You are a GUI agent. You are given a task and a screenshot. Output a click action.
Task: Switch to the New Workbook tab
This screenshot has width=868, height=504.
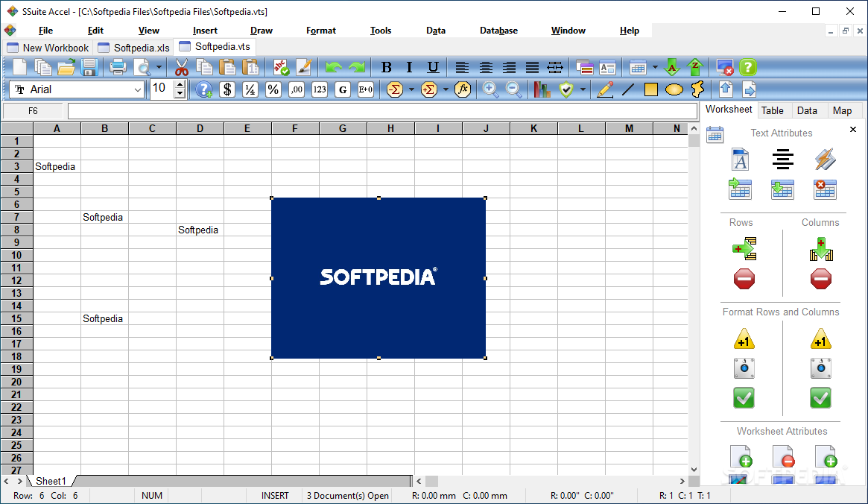coord(48,48)
